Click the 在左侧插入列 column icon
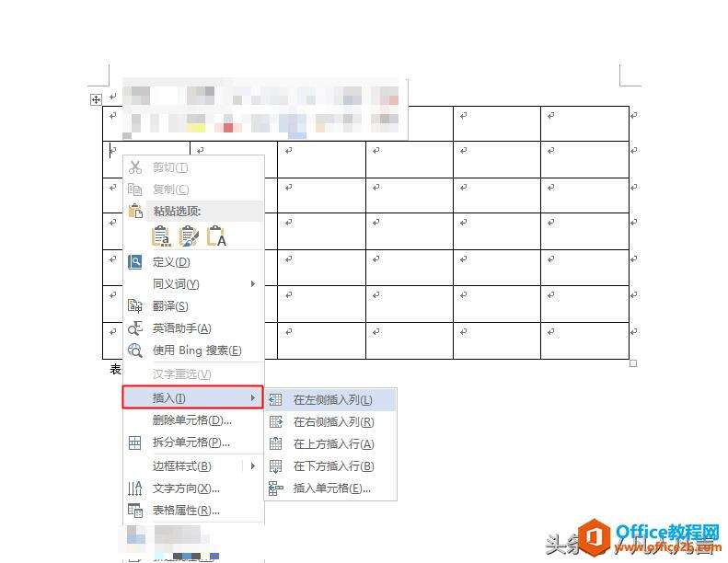 pos(275,399)
